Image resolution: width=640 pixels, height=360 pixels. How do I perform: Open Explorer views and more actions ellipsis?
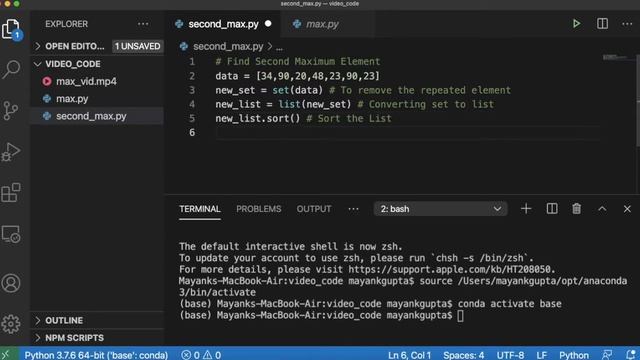[143, 24]
